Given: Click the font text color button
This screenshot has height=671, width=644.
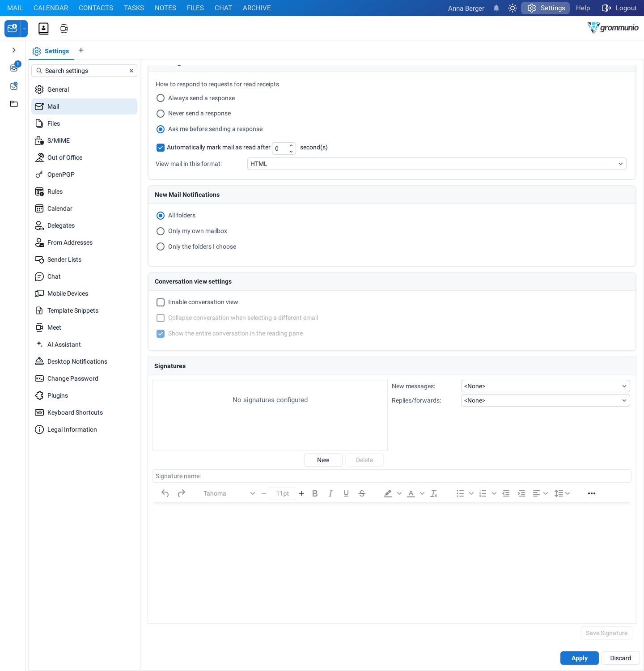Looking at the screenshot, I should (x=411, y=493).
